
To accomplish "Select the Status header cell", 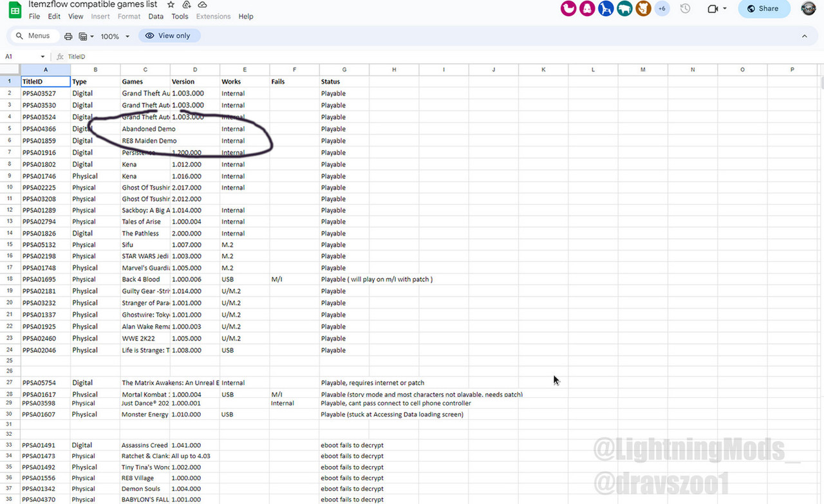I will coord(344,82).
